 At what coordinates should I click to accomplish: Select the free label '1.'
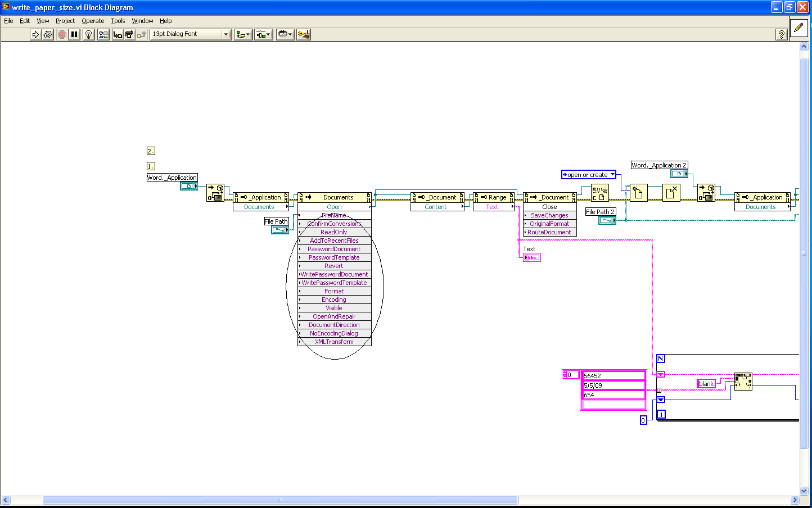(150, 166)
